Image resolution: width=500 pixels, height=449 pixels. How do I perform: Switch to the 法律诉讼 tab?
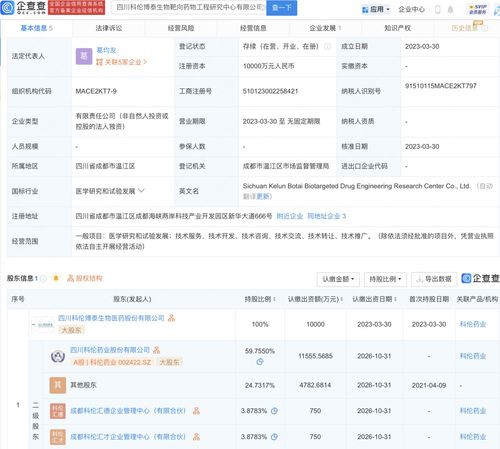(109, 28)
